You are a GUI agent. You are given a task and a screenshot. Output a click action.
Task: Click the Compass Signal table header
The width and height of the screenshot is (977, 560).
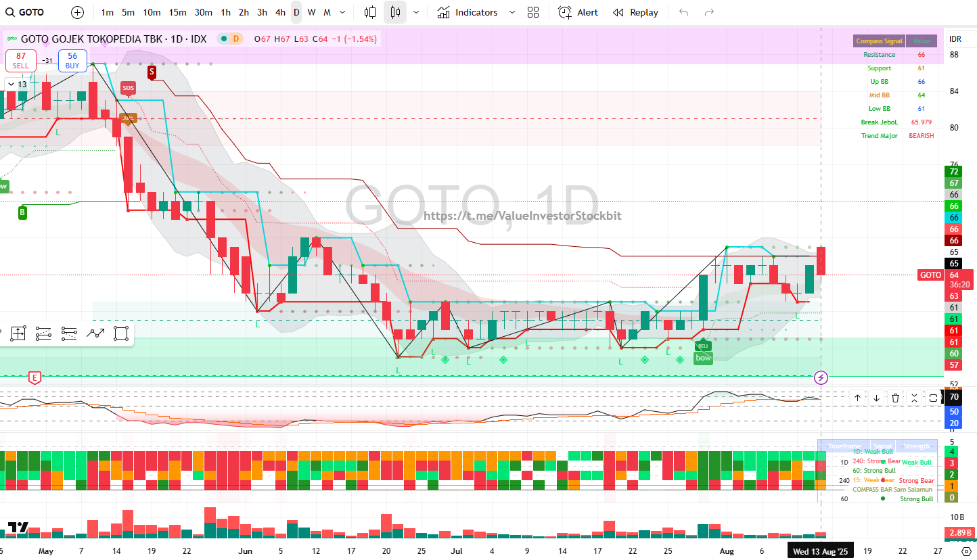[x=879, y=41]
